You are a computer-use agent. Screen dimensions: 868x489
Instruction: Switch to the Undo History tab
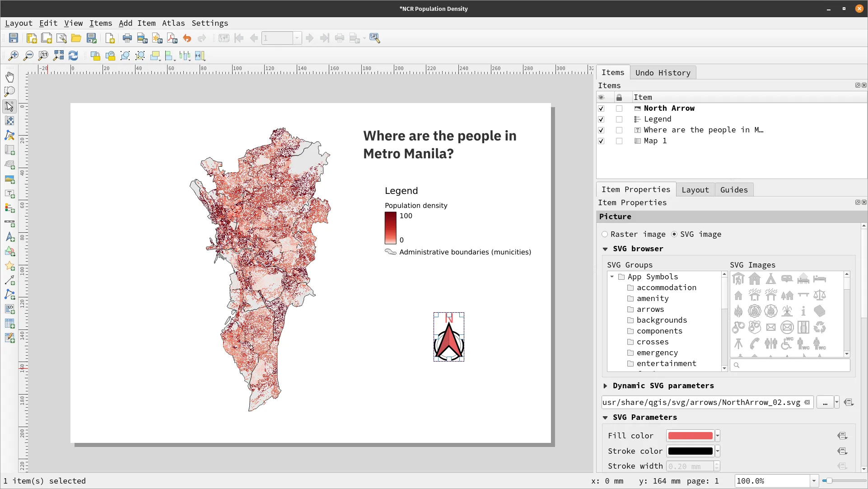tap(663, 73)
